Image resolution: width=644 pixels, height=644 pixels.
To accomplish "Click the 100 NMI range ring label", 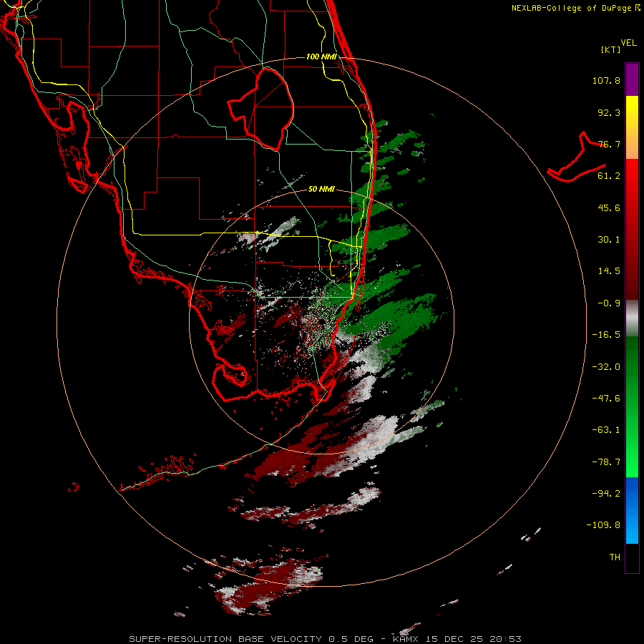I will (321, 57).
